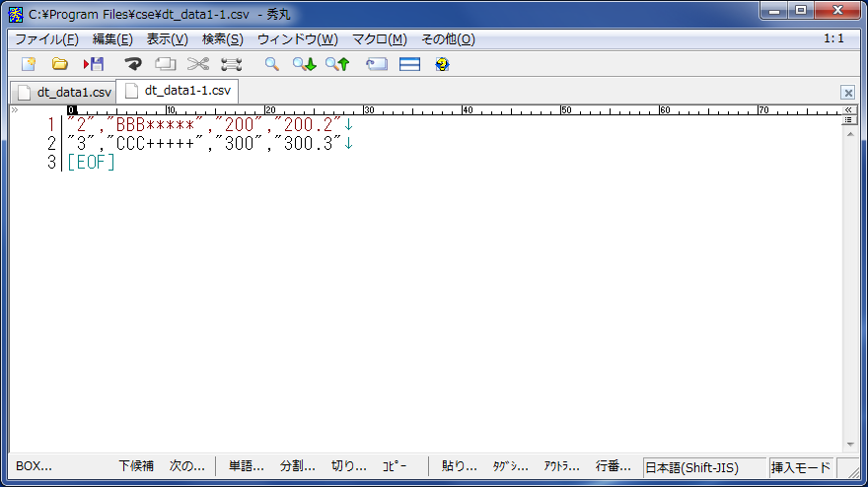Click the text "BBB*****" in line 1
Image resolution: width=868 pixels, height=487 pixels.
click(x=155, y=125)
